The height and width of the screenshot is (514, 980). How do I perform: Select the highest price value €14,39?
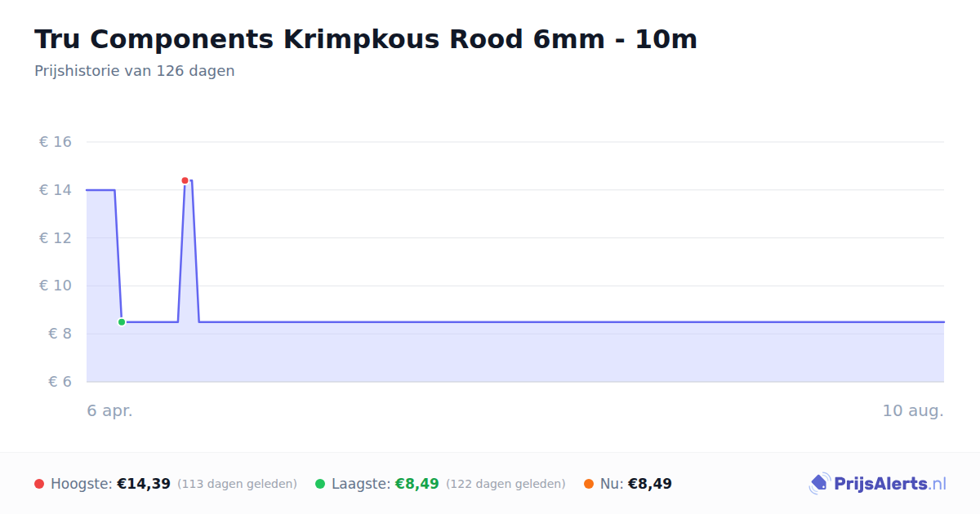(144, 484)
